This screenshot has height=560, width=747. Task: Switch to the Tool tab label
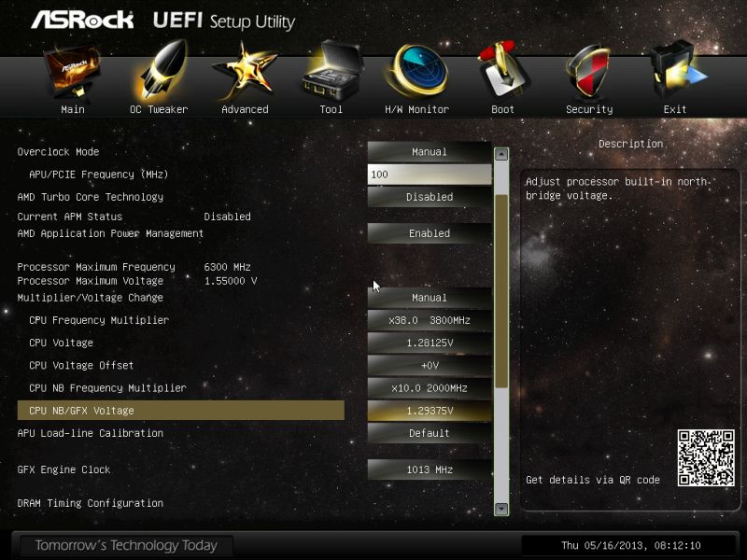tap(331, 109)
